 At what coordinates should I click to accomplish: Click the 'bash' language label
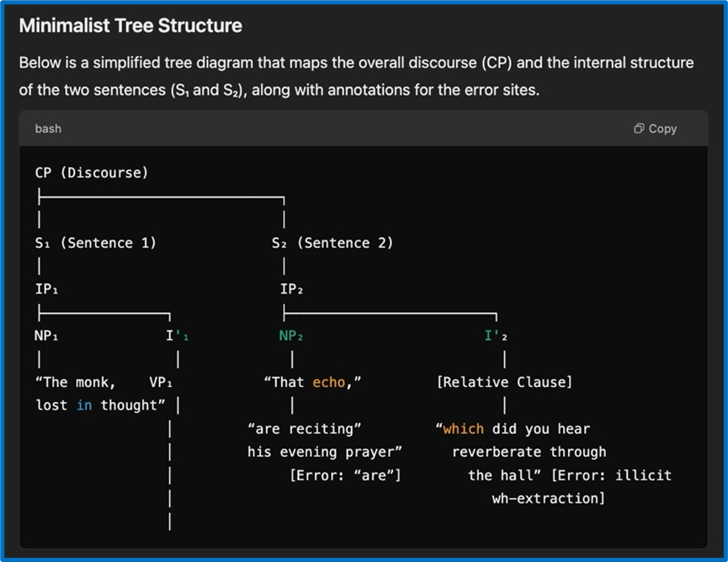click(48, 129)
